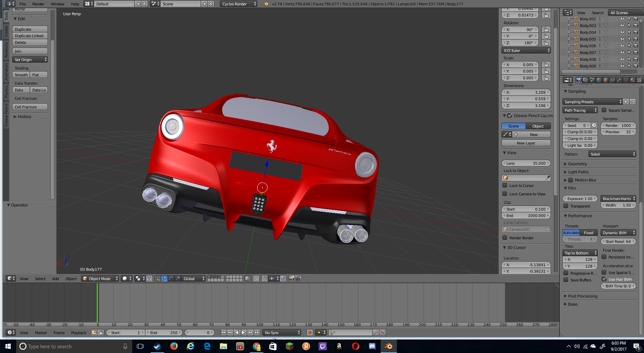Lock the X rotation padlock icon
Viewport: 644px width, 353px height.
pyautogui.click(x=546, y=30)
